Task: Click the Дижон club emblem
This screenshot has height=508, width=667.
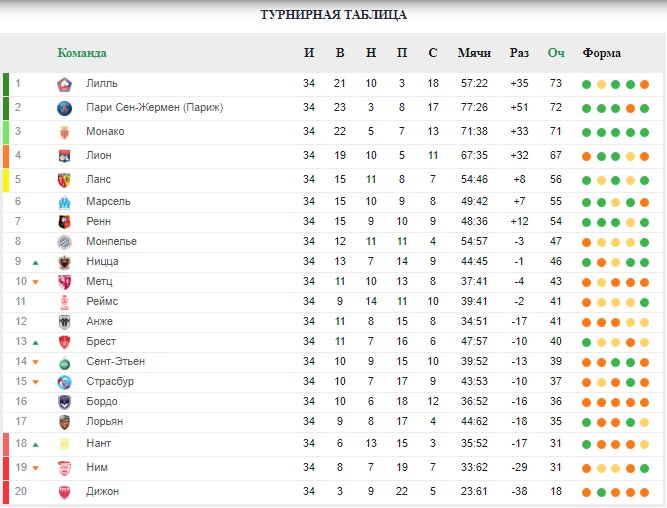Action: tap(64, 492)
